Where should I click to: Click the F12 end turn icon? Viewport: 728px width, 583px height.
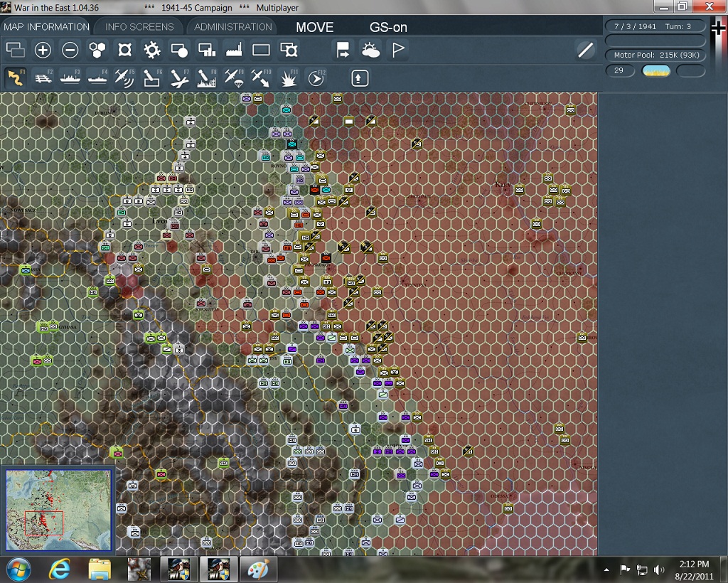tap(316, 78)
